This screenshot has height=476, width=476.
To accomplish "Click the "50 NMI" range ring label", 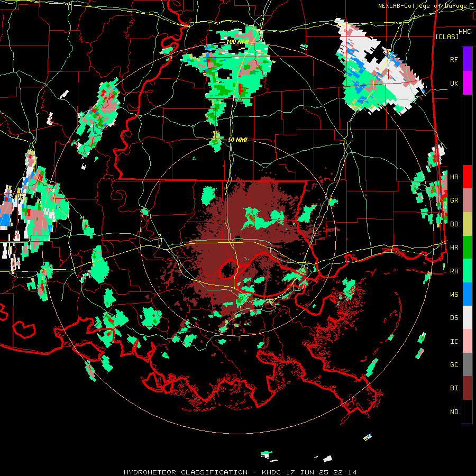I will pyautogui.click(x=237, y=140).
